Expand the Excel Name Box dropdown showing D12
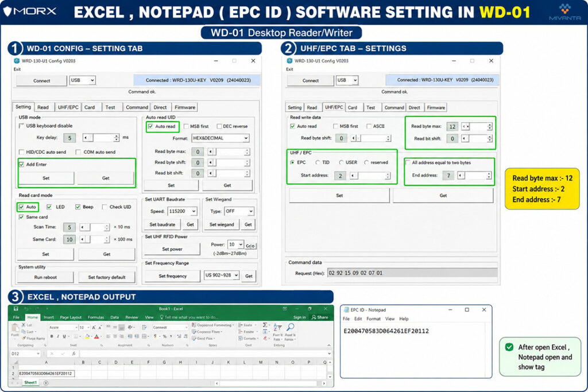This screenshot has width=588, height=392. [x=38, y=354]
